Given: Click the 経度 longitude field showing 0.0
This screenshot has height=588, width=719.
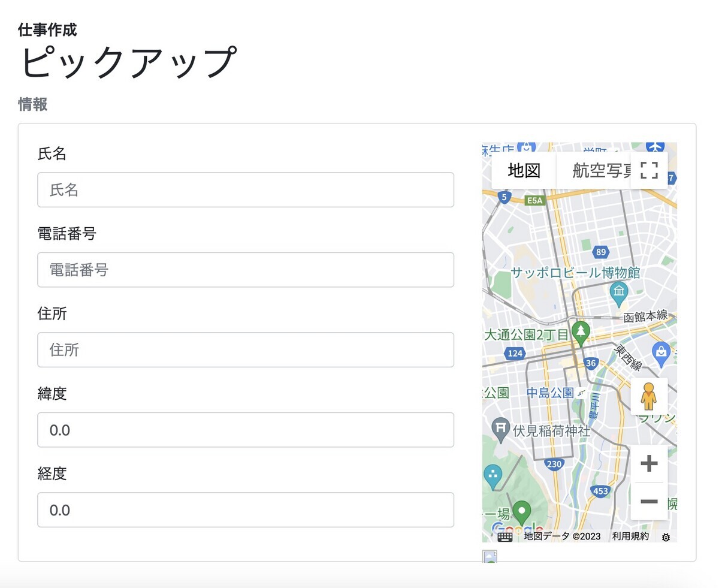Looking at the screenshot, I should (x=245, y=509).
